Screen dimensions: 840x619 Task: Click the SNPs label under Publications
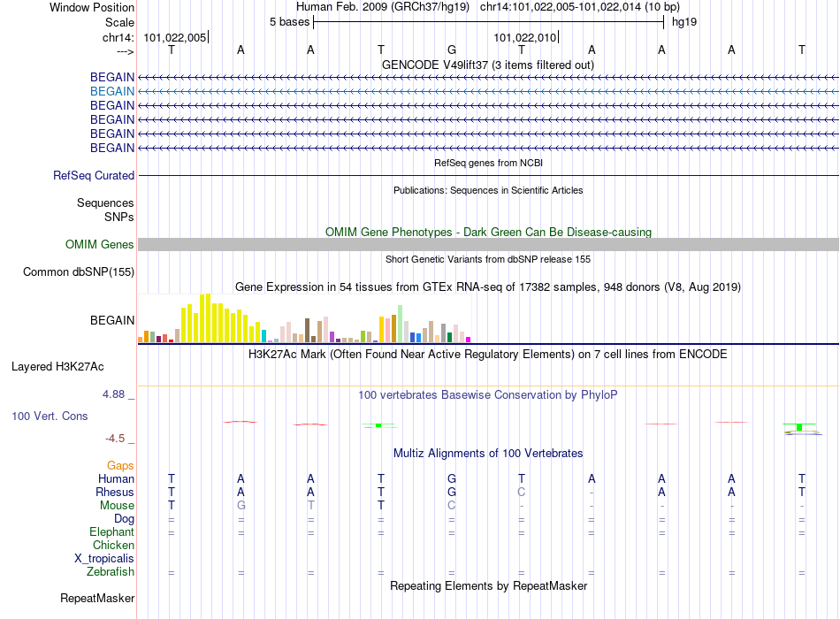tap(119, 217)
